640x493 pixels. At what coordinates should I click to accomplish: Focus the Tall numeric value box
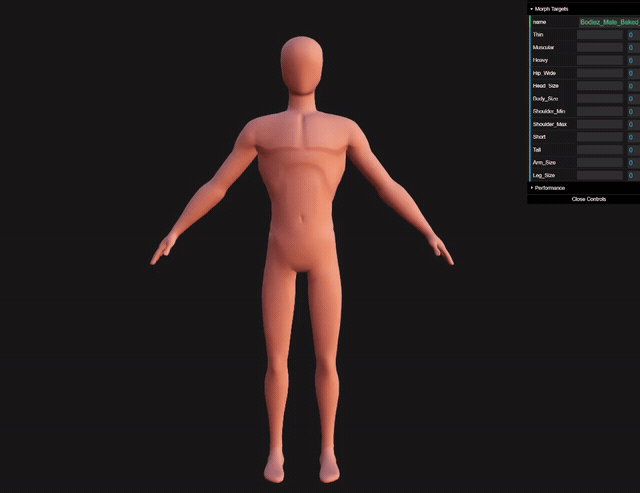click(x=633, y=150)
